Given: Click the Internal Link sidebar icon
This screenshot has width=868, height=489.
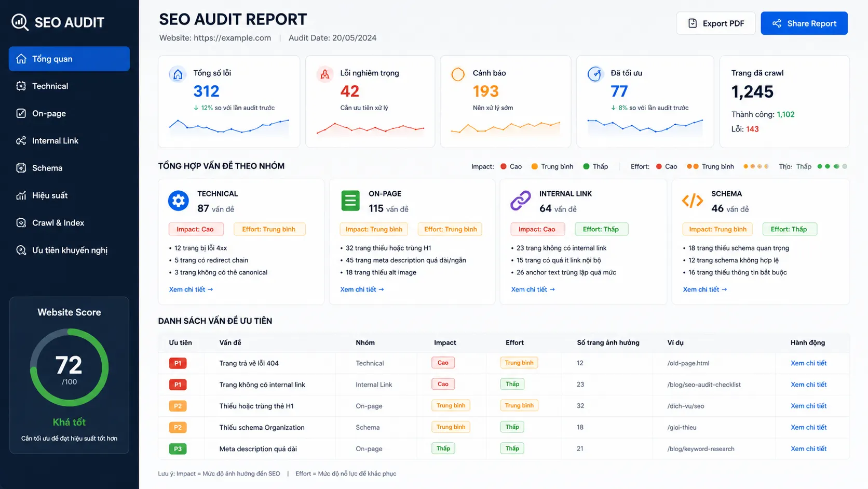Looking at the screenshot, I should point(21,141).
